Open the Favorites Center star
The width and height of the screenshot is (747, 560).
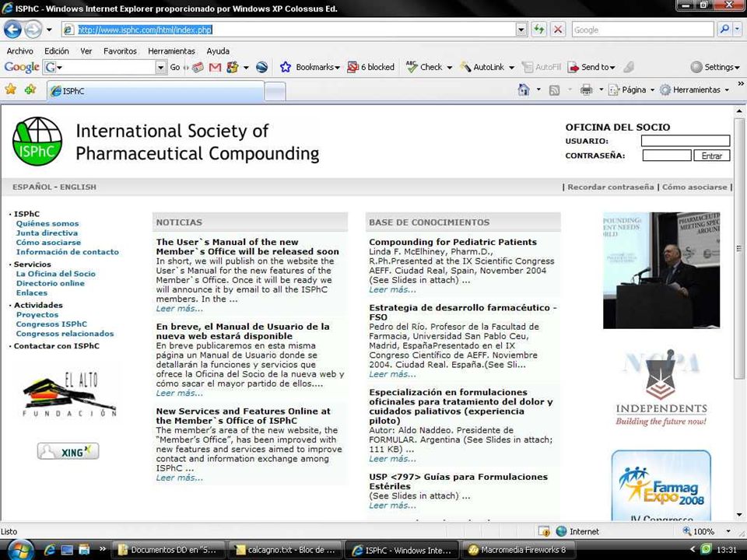(x=10, y=89)
